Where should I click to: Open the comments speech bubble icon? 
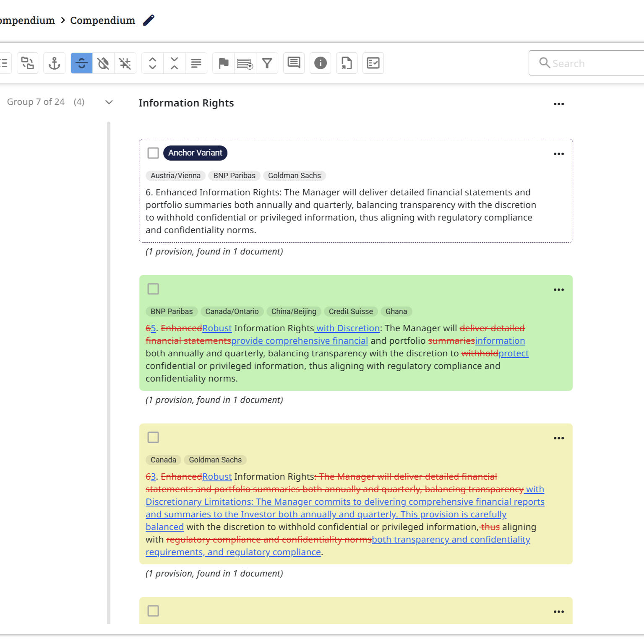pyautogui.click(x=294, y=63)
